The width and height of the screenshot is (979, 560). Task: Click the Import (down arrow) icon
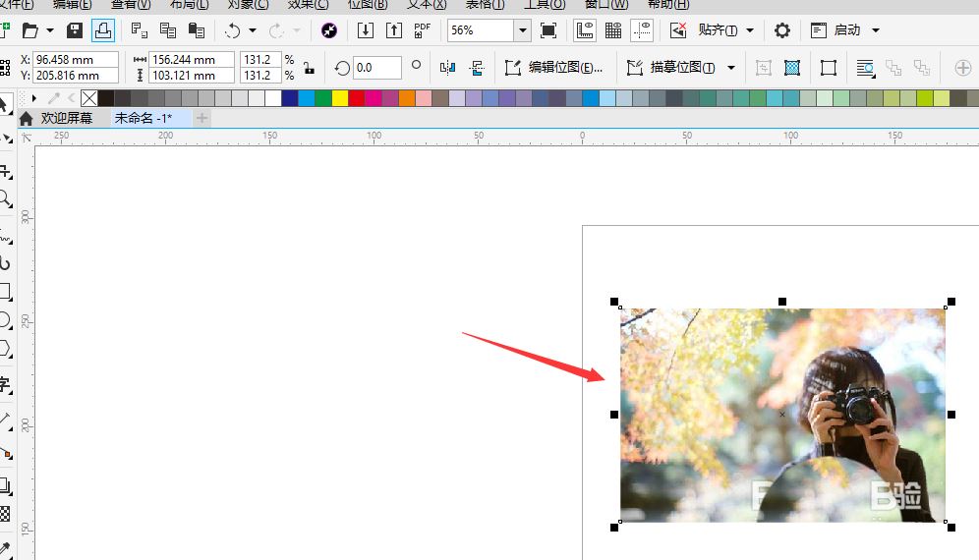coord(366,30)
